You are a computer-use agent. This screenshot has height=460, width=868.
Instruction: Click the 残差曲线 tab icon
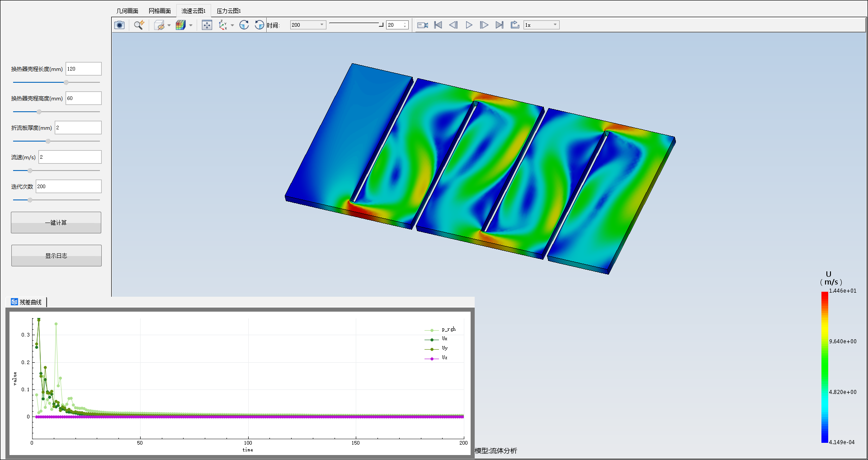[x=14, y=302]
